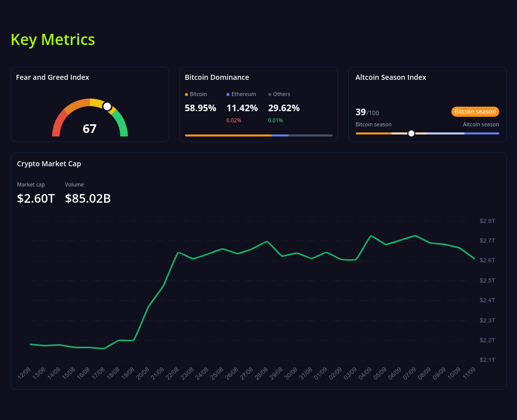Click the Fear and Greed Index title

53,77
